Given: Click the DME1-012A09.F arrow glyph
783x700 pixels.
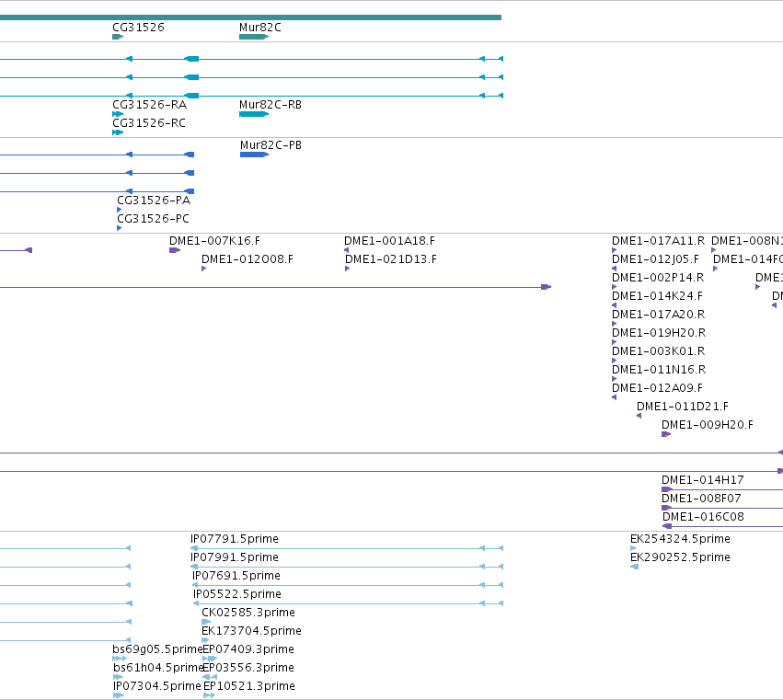Looking at the screenshot, I should [615, 398].
